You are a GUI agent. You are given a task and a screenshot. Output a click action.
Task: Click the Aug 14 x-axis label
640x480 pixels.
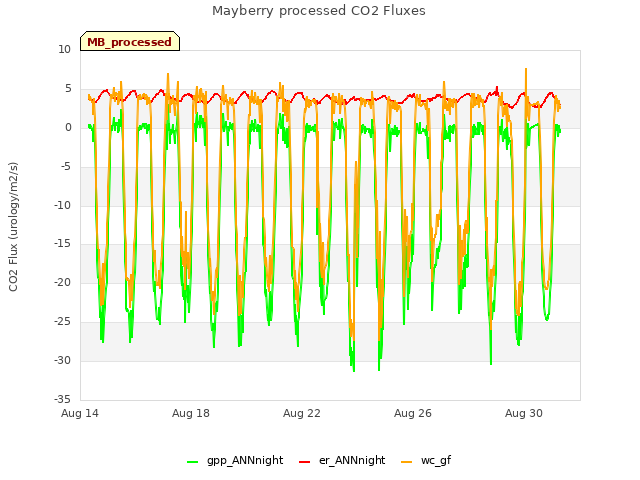click(80, 413)
